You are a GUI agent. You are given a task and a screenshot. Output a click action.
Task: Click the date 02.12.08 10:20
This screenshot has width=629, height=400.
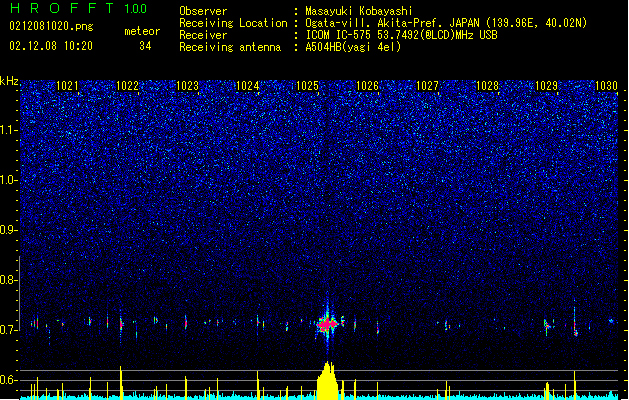tap(51, 46)
